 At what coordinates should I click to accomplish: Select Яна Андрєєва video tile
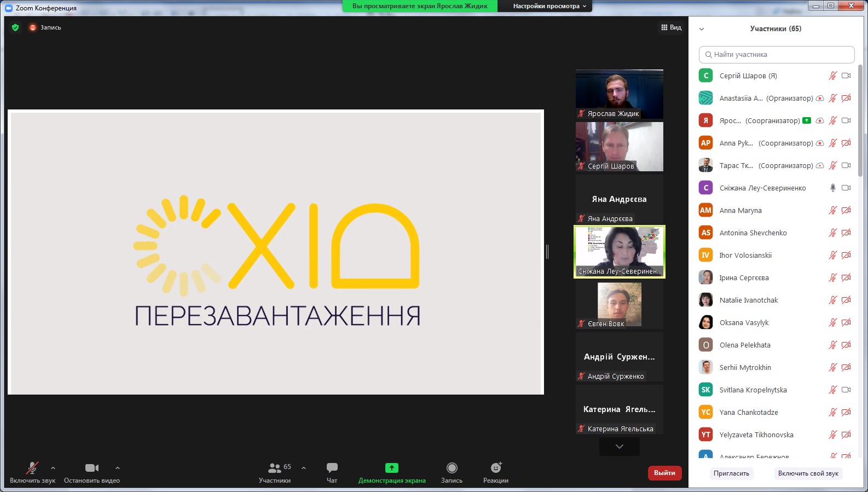point(620,199)
